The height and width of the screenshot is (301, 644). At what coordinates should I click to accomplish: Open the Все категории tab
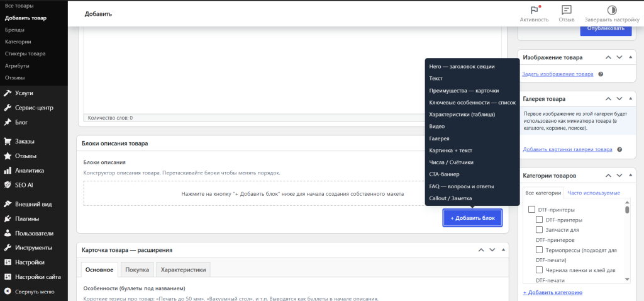543,193
